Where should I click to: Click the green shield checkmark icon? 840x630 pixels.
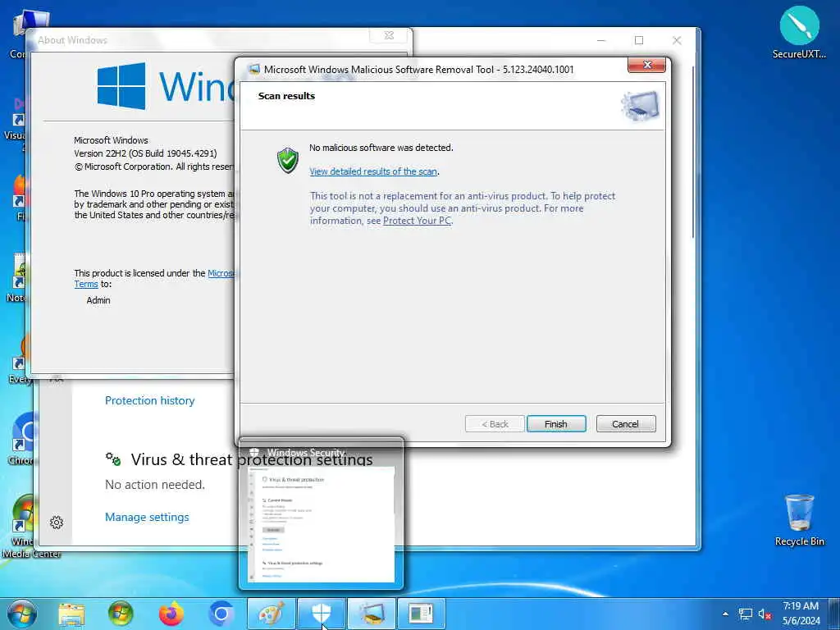[288, 161]
